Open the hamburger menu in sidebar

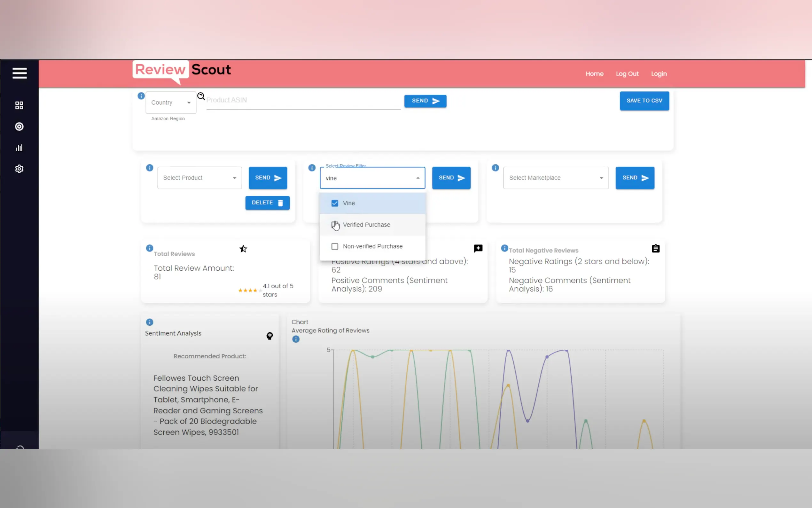click(20, 73)
